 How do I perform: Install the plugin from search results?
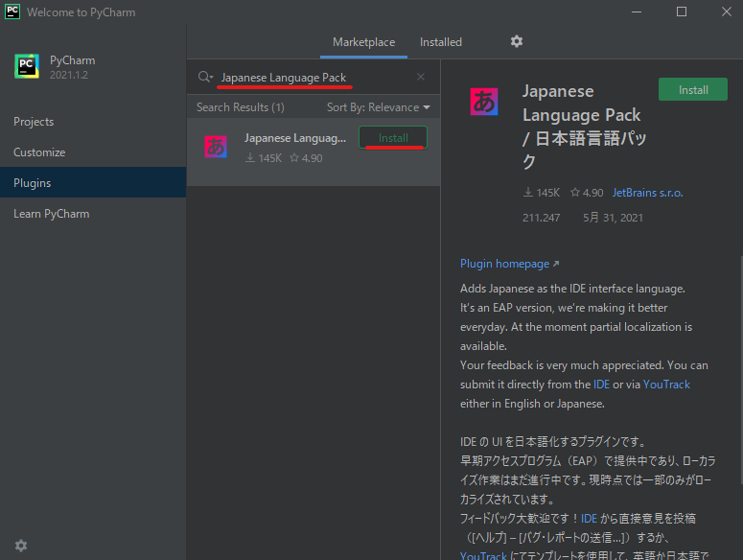[x=393, y=138]
